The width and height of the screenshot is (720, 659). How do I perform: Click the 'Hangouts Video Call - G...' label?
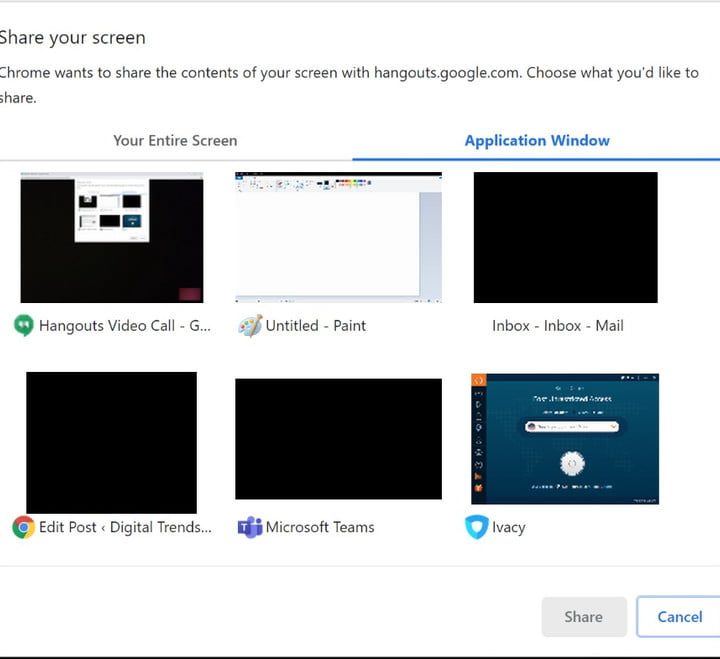(125, 326)
